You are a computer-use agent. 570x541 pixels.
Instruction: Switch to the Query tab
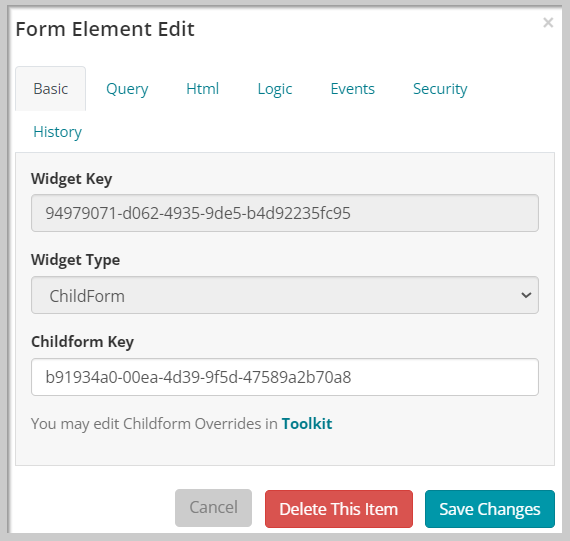tap(127, 89)
